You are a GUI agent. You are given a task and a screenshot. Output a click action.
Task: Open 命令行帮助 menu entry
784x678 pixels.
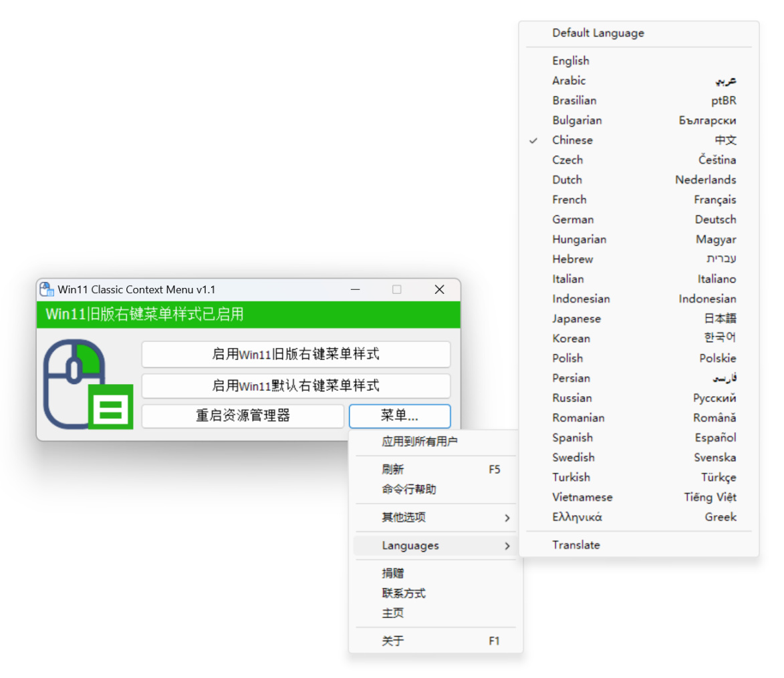point(435,490)
